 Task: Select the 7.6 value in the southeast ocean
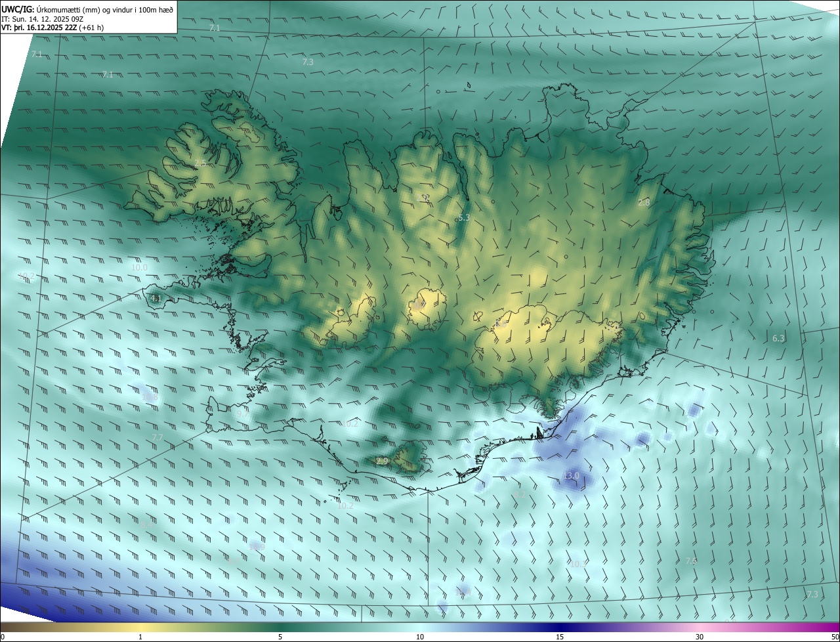(x=691, y=561)
